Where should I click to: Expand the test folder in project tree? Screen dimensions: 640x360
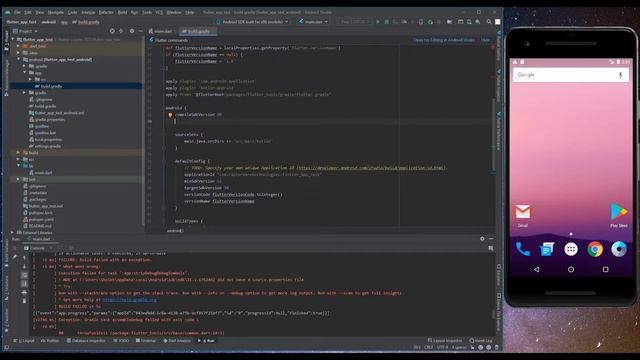tap(18, 179)
